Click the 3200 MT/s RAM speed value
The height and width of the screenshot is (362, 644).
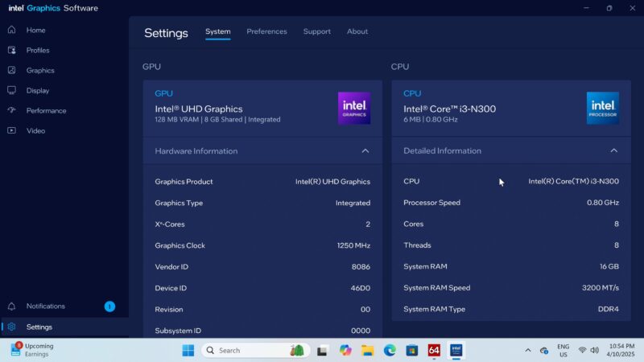click(x=600, y=288)
